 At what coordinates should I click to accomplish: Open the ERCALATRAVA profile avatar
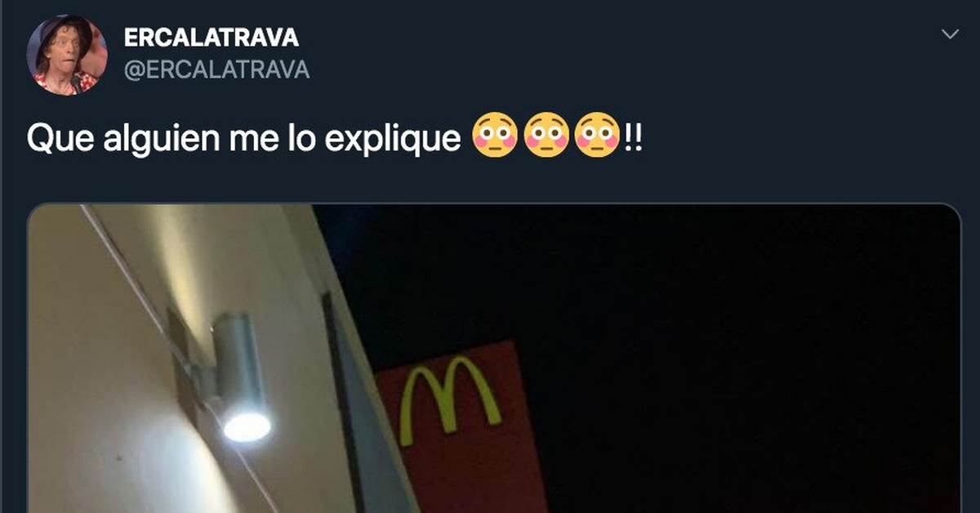pos(67,55)
